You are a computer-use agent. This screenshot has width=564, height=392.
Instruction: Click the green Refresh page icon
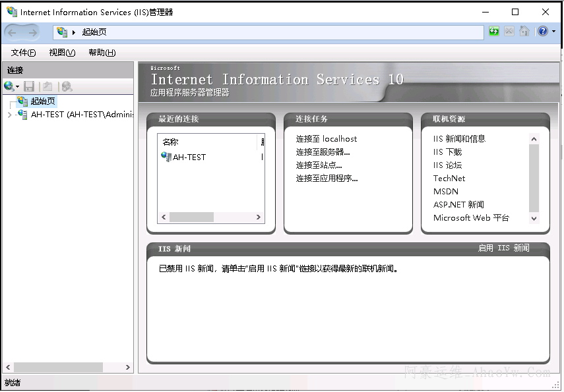coord(494,32)
